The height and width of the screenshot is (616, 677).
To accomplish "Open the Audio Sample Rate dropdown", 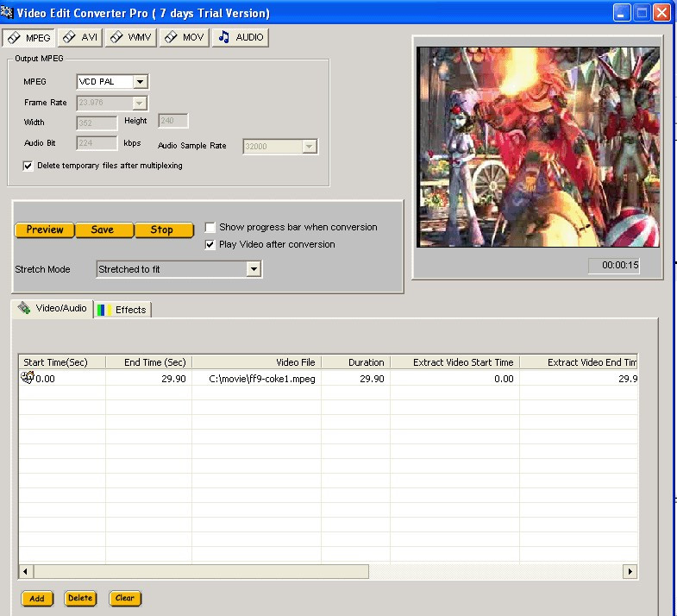I will click(x=309, y=147).
